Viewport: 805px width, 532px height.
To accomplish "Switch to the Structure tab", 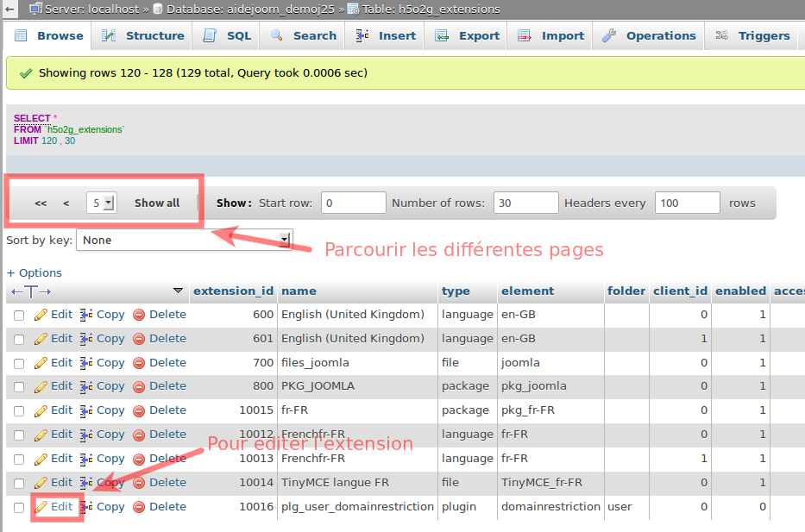I will [143, 35].
